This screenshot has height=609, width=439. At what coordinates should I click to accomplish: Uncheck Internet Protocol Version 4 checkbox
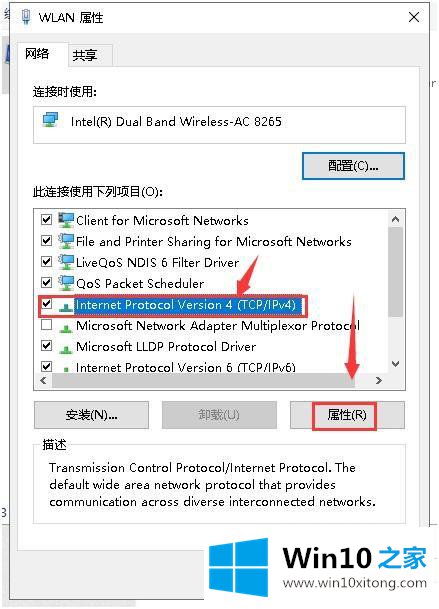click(47, 303)
